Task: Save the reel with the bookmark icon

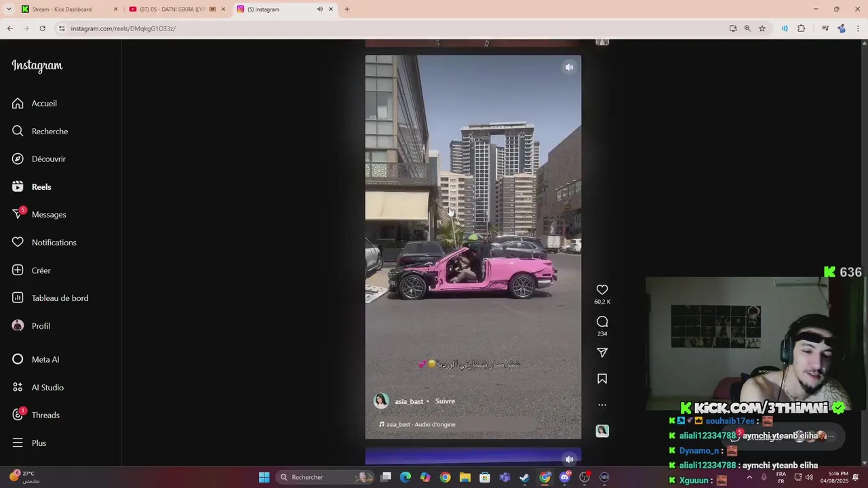Action: [x=602, y=379]
